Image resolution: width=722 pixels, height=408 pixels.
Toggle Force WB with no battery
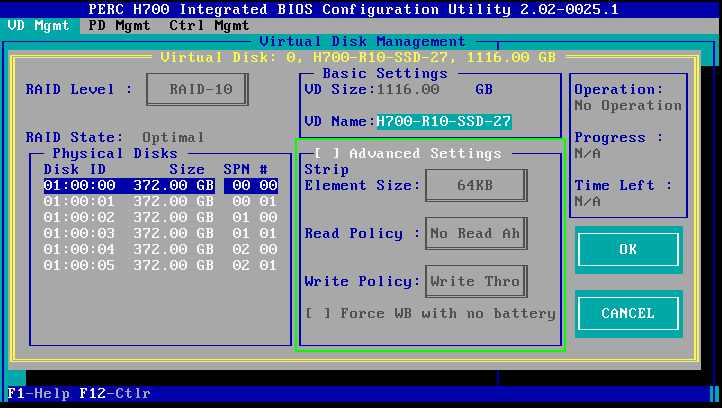(x=318, y=314)
